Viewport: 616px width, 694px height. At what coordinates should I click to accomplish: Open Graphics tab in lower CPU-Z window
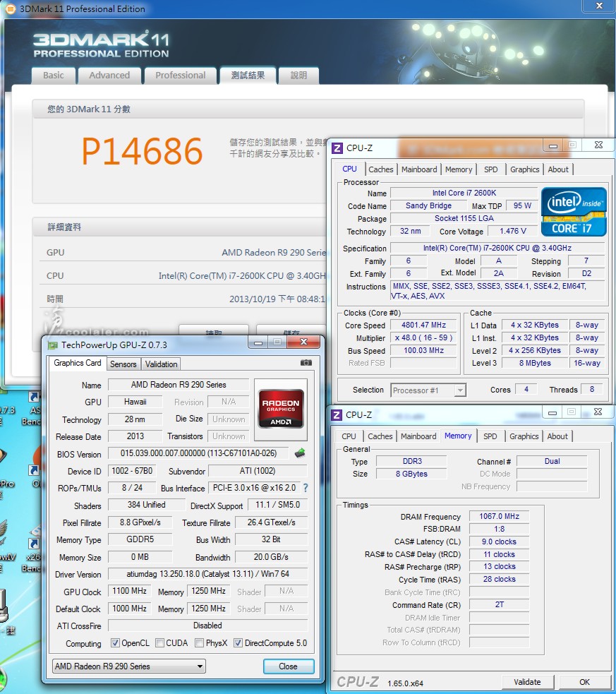pos(524,436)
